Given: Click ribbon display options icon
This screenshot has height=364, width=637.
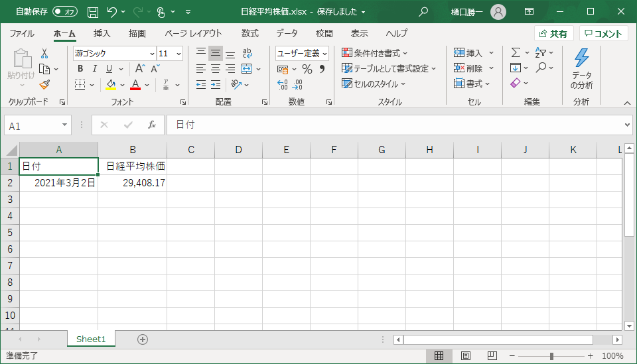Looking at the screenshot, I should (529, 12).
